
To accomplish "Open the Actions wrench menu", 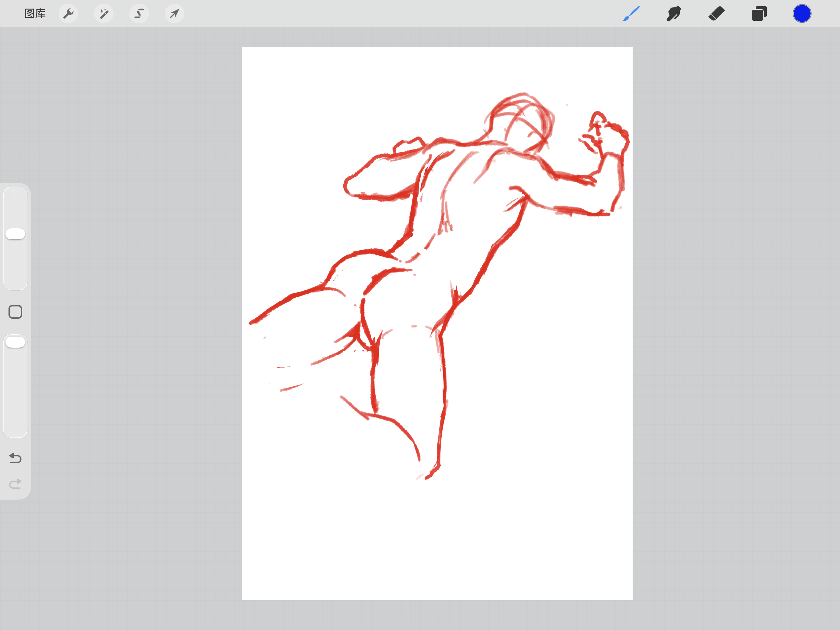I will point(68,14).
